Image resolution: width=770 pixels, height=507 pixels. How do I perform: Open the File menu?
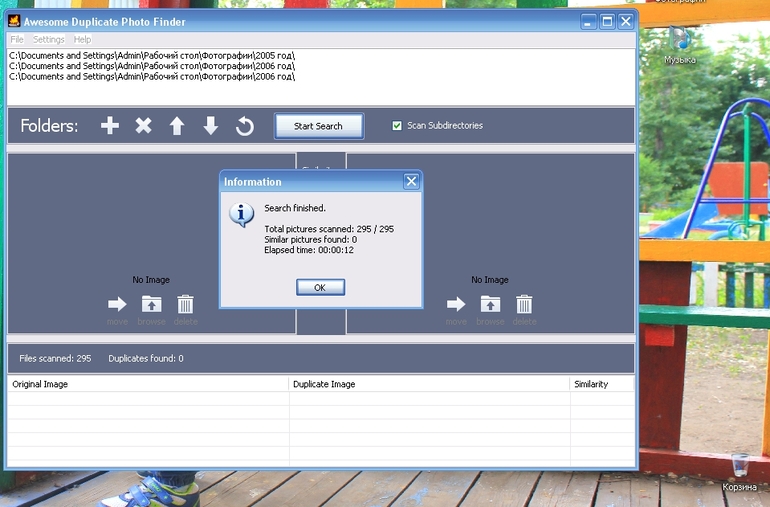17,39
